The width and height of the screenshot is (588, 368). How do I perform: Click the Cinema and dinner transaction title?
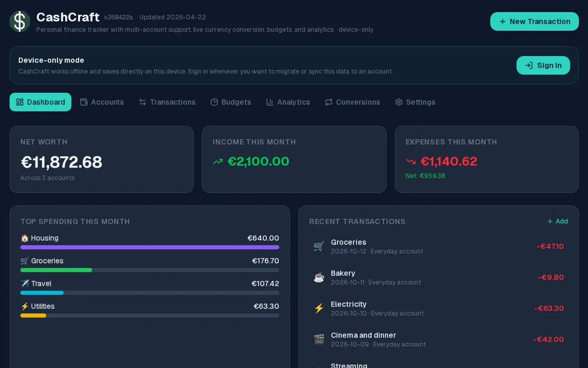pyautogui.click(x=363, y=335)
